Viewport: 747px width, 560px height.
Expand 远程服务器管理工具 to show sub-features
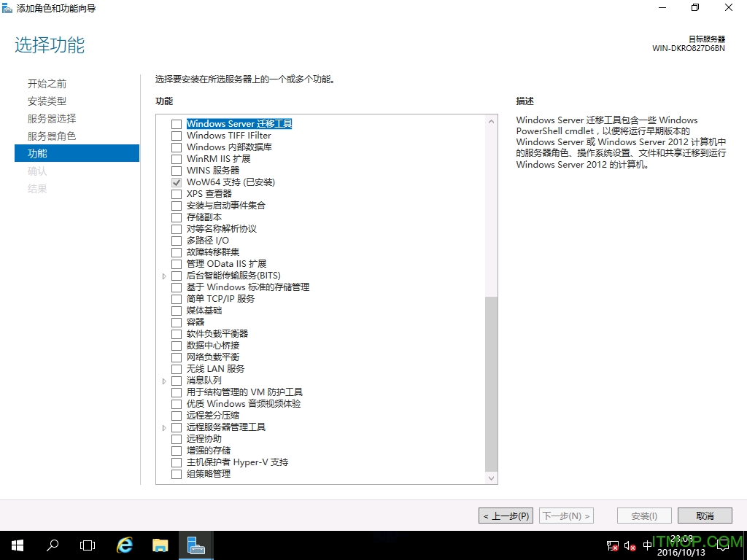(164, 427)
